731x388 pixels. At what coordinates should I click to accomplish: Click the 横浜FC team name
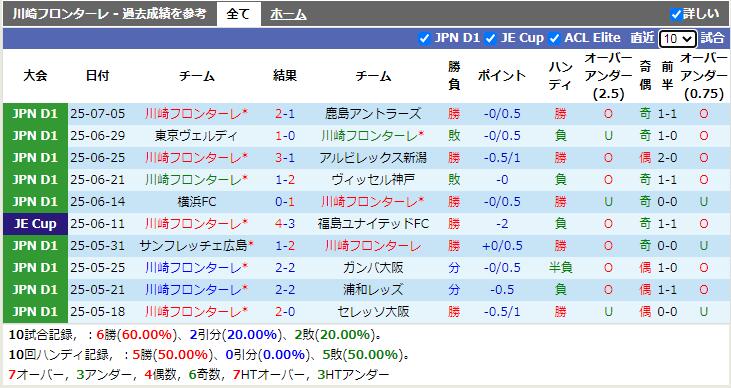click(x=196, y=201)
